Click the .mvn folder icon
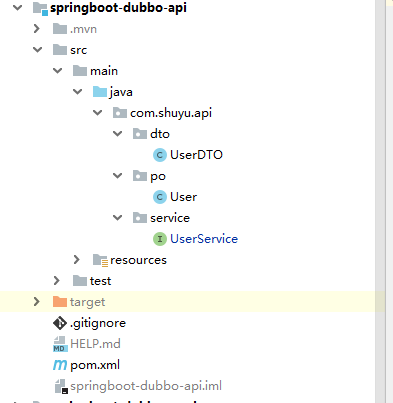393x403 pixels. point(60,29)
